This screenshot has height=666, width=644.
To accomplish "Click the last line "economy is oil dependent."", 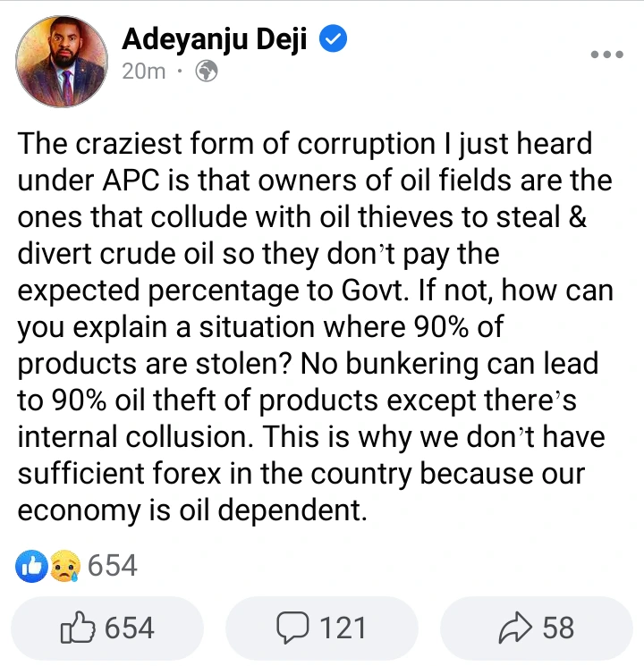I will pos(192,511).
